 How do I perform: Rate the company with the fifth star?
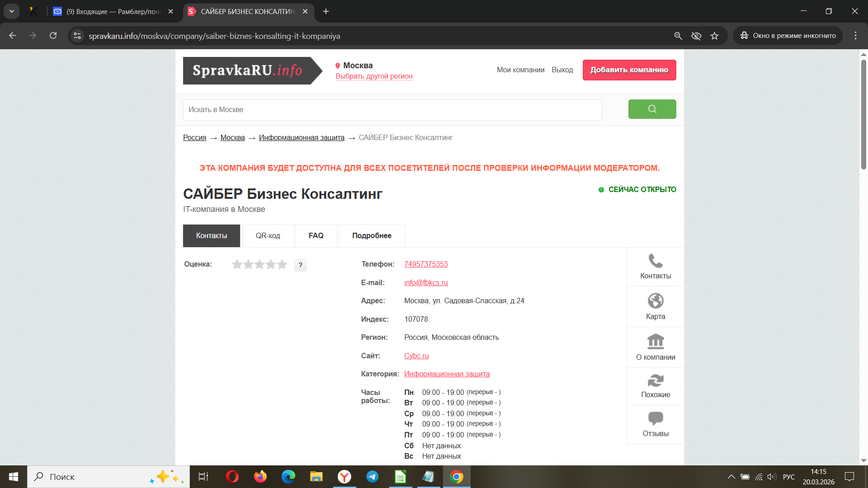point(282,264)
